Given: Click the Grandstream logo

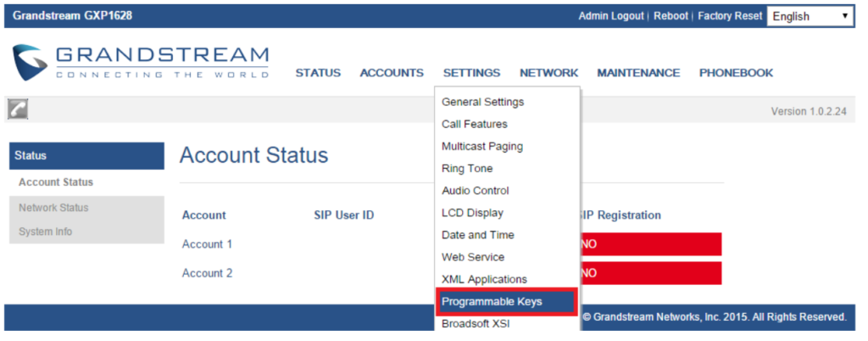Looking at the screenshot, I should [141, 63].
